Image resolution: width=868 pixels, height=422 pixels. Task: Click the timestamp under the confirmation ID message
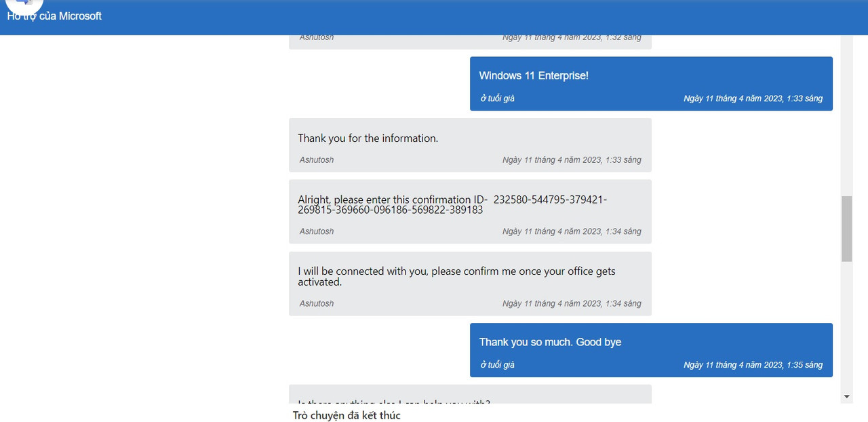(x=572, y=231)
